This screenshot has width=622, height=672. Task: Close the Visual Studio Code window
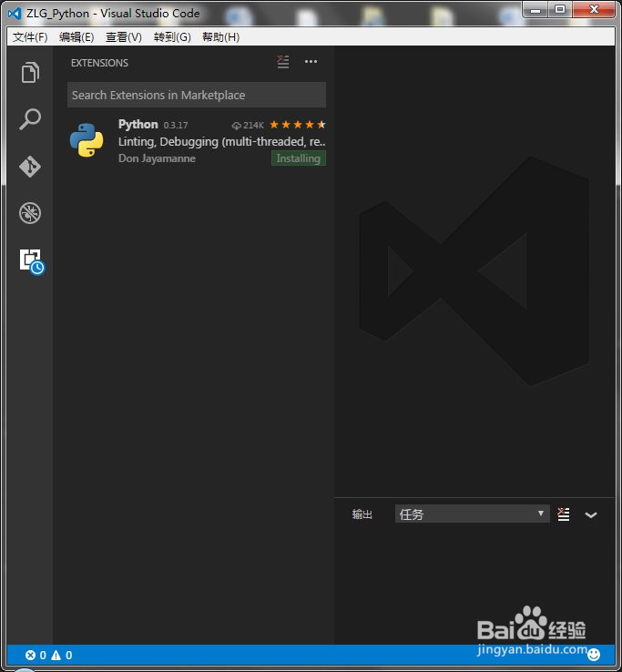[594, 9]
